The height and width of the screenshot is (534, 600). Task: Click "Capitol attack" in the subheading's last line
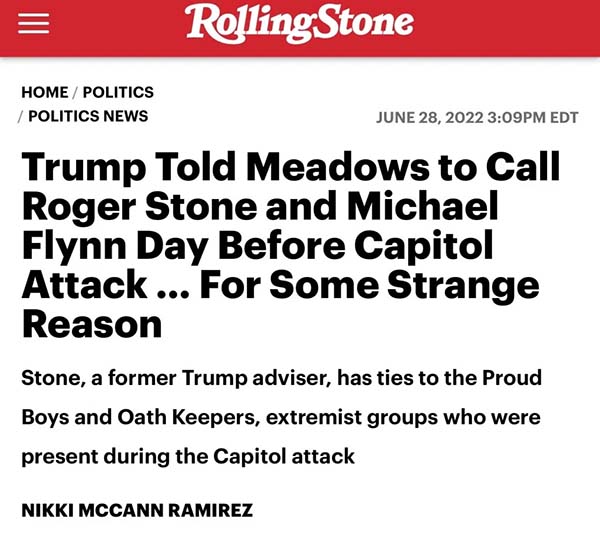click(284, 456)
